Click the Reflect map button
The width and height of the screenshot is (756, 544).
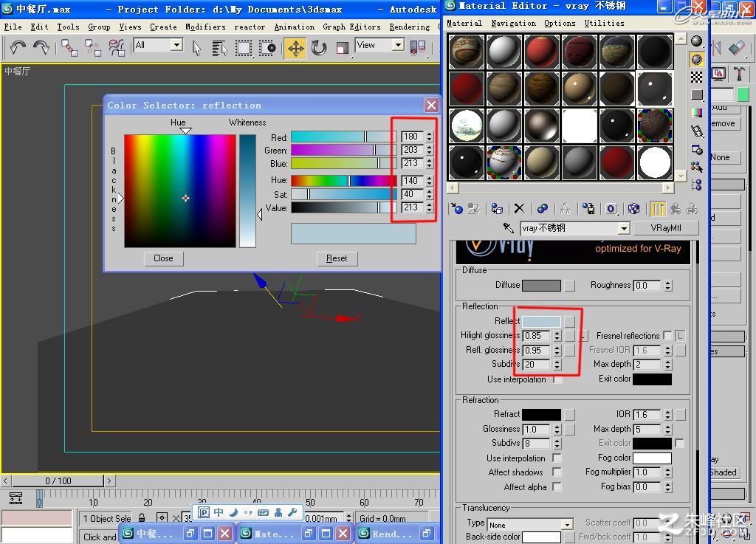tap(570, 321)
